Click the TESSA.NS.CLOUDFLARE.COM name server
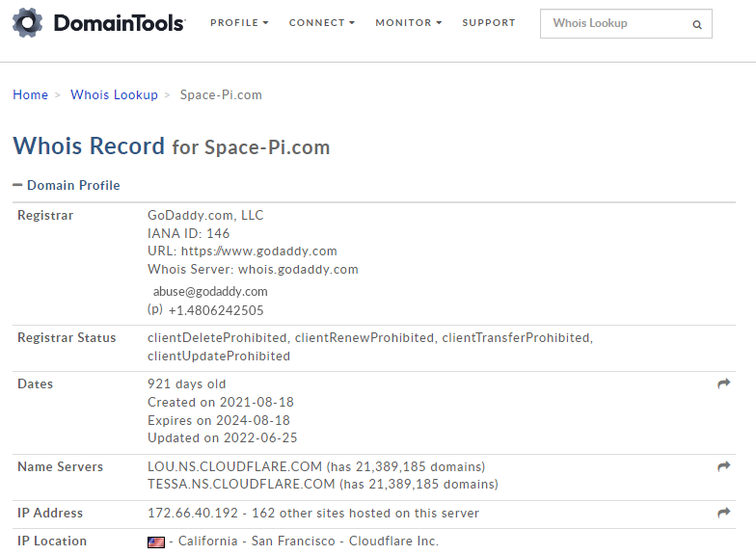This screenshot has height=555, width=756. [241, 484]
